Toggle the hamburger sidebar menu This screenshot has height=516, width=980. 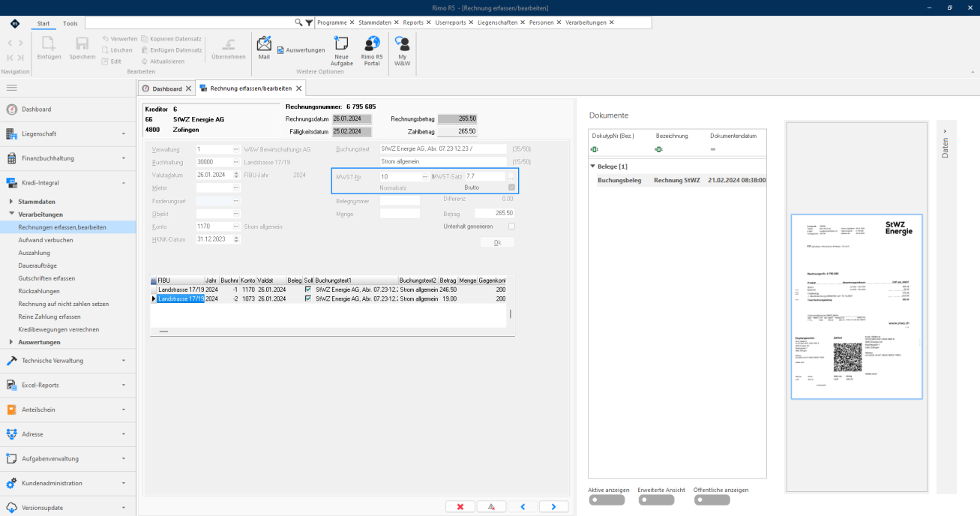11,88
